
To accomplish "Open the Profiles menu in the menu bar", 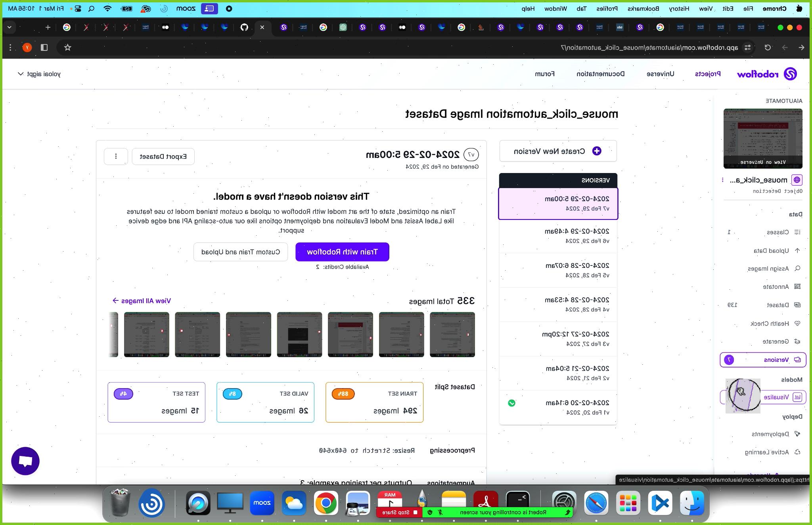I will pos(607,8).
